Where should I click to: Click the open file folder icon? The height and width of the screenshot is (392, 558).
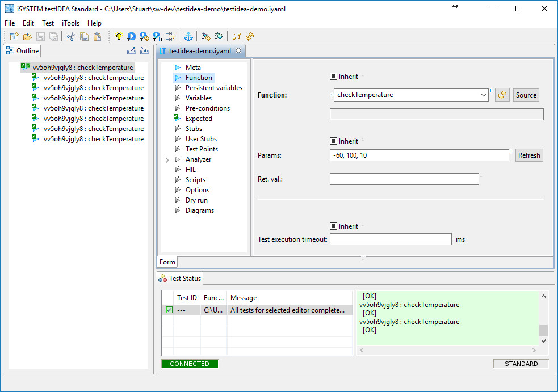point(27,37)
